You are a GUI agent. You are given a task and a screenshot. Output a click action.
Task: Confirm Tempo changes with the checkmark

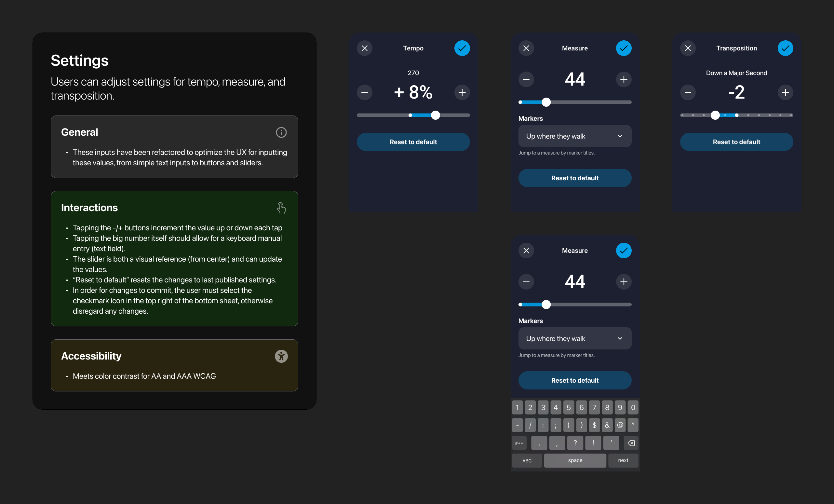click(462, 48)
